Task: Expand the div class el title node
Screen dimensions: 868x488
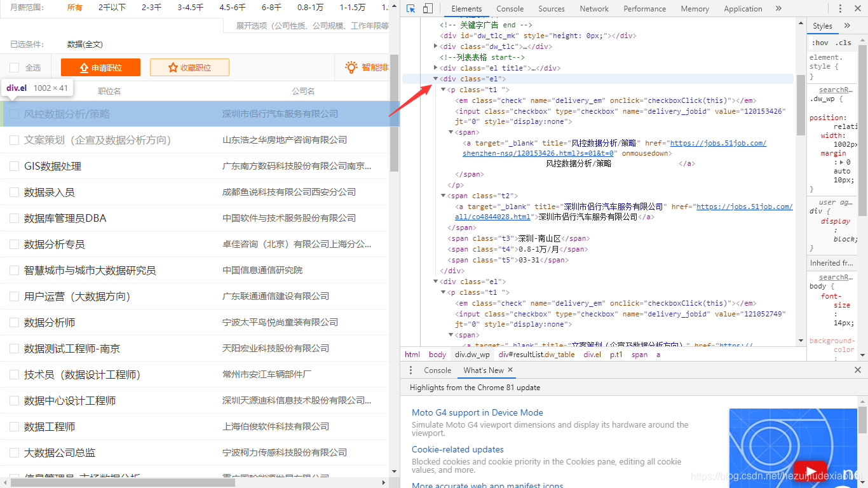Action: pyautogui.click(x=436, y=68)
